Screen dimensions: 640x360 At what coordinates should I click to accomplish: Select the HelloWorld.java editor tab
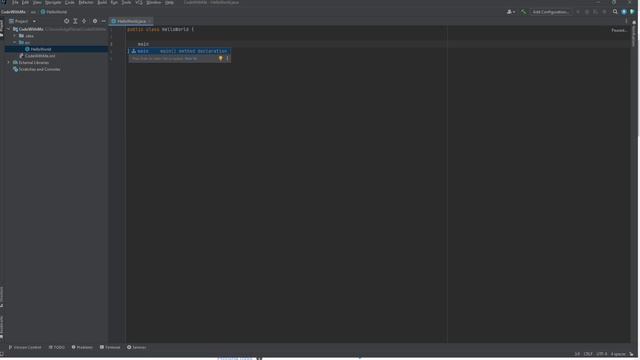pyautogui.click(x=131, y=21)
